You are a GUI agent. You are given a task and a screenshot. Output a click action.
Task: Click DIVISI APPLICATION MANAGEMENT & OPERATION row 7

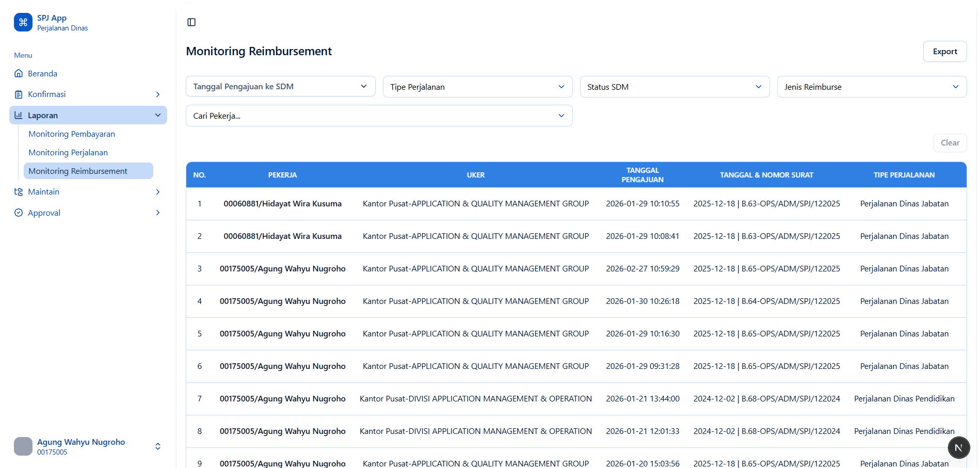[476, 399]
